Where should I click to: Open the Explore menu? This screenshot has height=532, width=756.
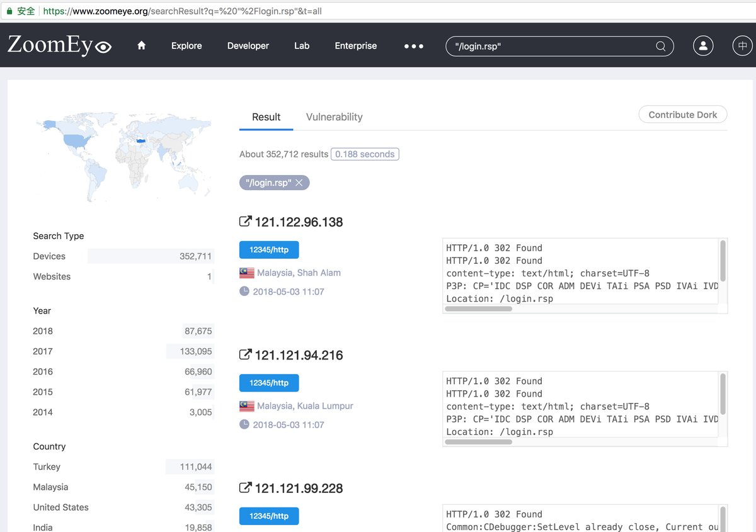(186, 46)
